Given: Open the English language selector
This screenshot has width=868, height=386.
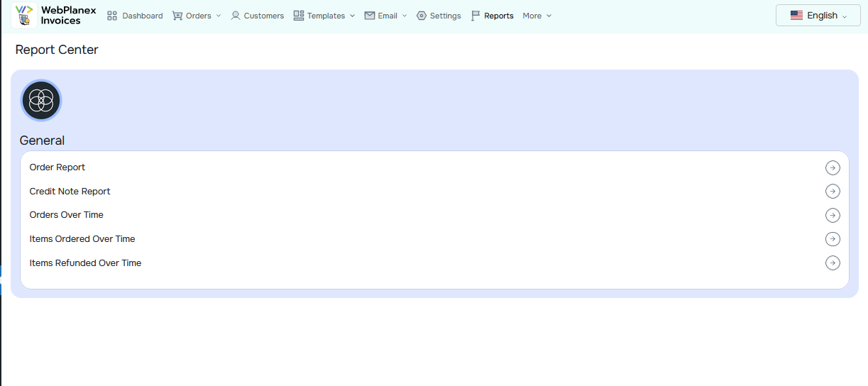Looking at the screenshot, I should point(818,16).
